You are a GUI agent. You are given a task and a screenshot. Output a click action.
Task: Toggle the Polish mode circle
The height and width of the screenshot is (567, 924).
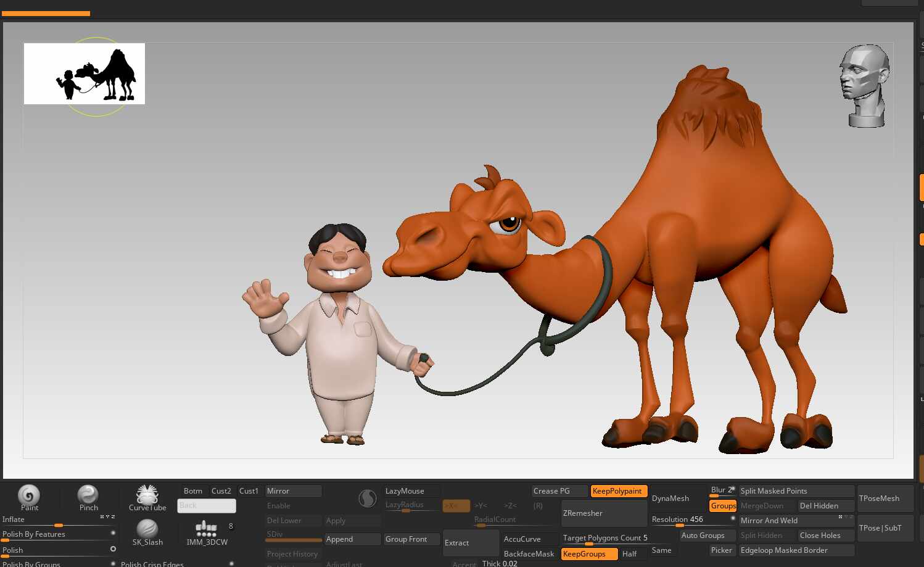(113, 548)
